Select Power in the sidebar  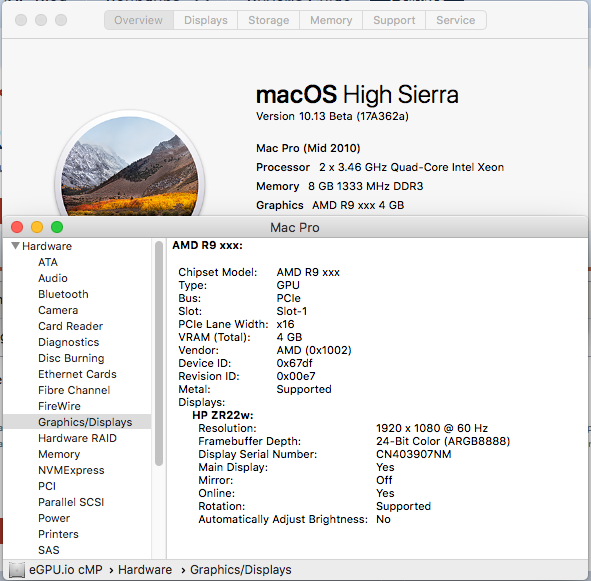click(54, 518)
